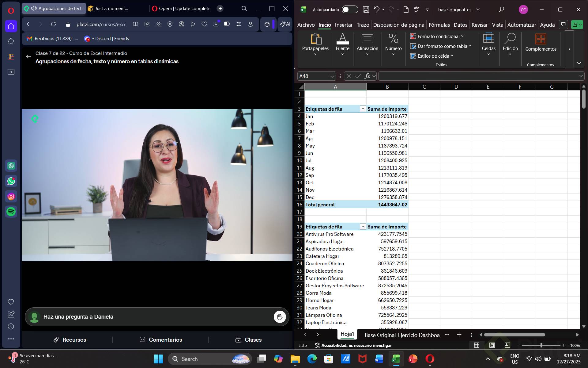Switch to Page Layout view in status bar

[x=492, y=345]
